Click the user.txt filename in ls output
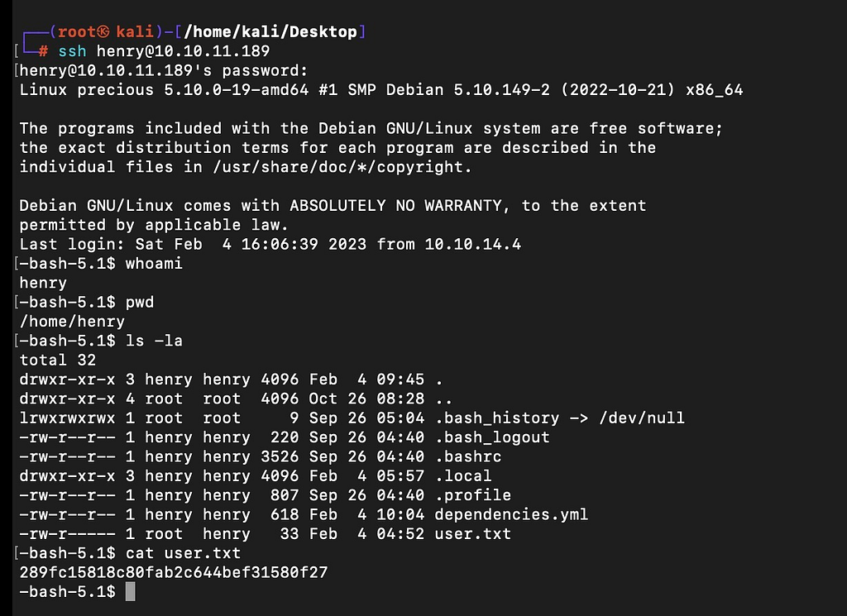This screenshot has height=616, width=847. pyautogui.click(x=472, y=534)
